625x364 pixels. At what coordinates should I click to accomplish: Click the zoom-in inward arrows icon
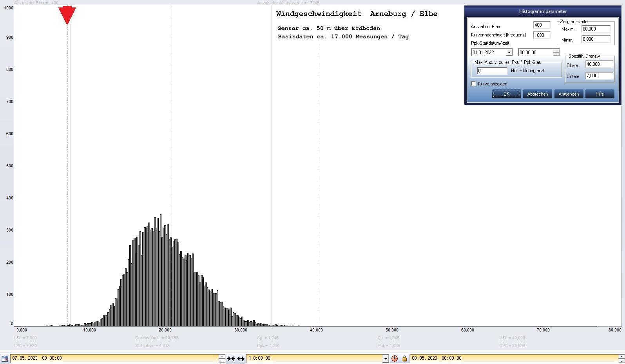point(231,358)
